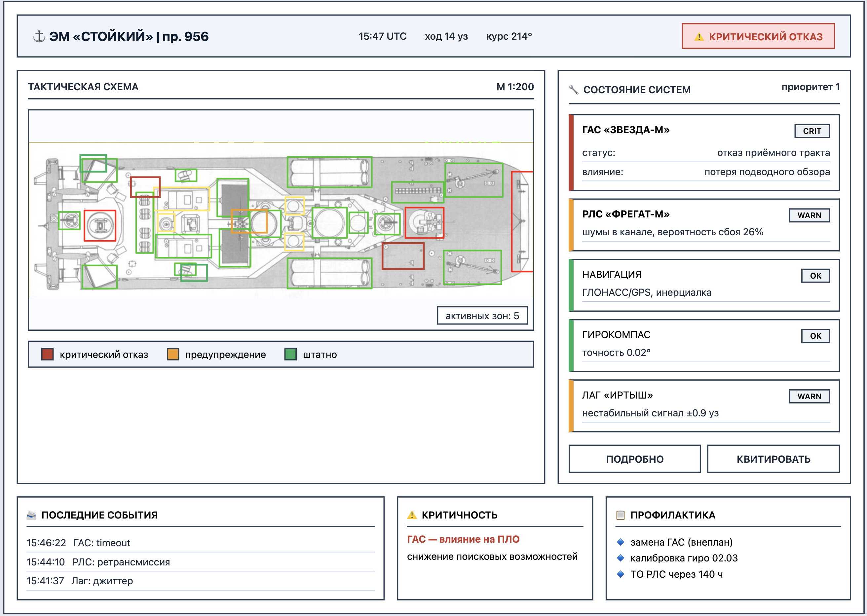Click the OK badge on НАВИГАЦИЯ

point(815,275)
